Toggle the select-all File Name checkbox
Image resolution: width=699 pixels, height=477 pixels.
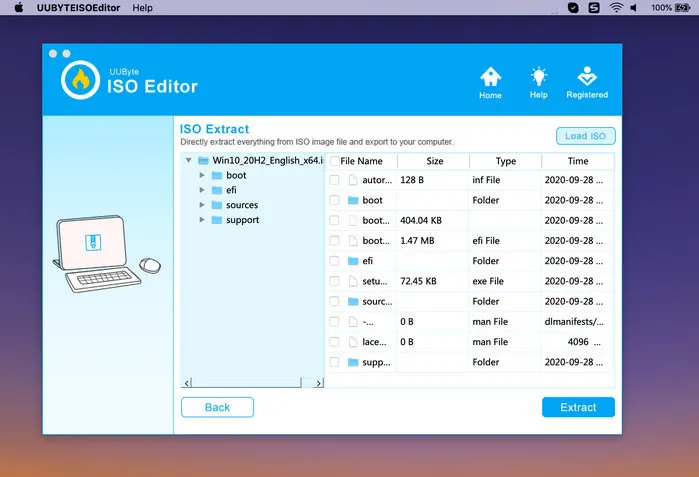coord(335,161)
